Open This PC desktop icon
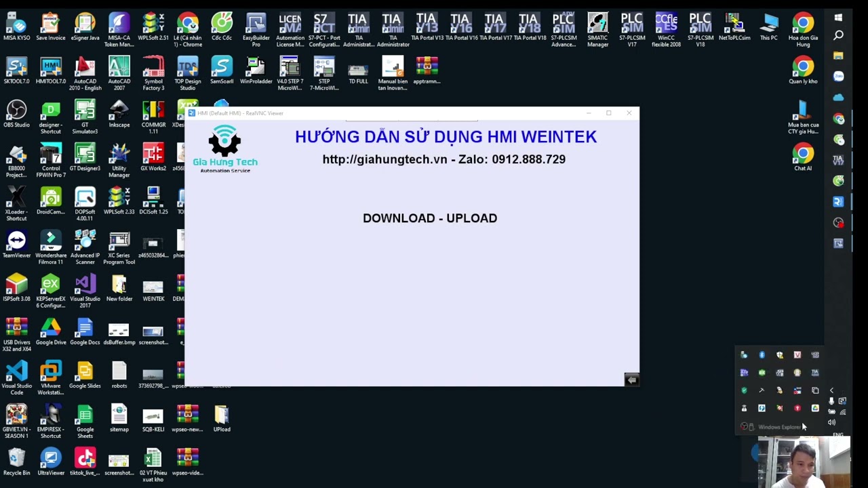 click(769, 27)
